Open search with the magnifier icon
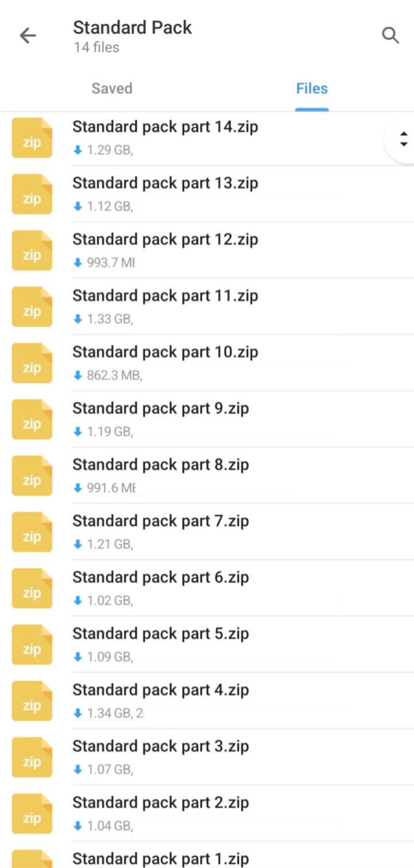The height and width of the screenshot is (868, 414). pyautogui.click(x=390, y=36)
